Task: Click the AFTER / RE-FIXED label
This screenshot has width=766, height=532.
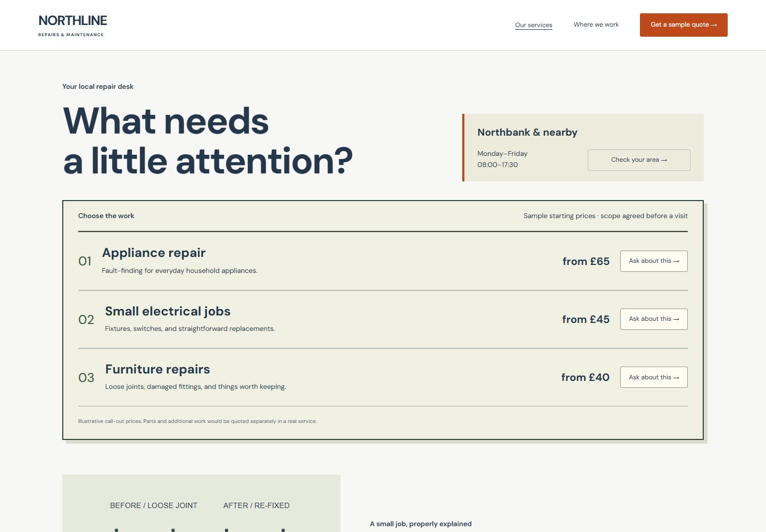Action: point(256,505)
